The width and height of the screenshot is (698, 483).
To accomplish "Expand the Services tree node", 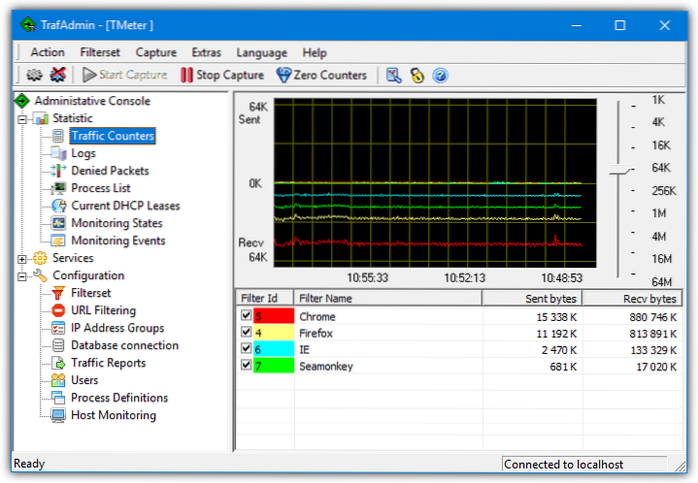I will coord(22,259).
